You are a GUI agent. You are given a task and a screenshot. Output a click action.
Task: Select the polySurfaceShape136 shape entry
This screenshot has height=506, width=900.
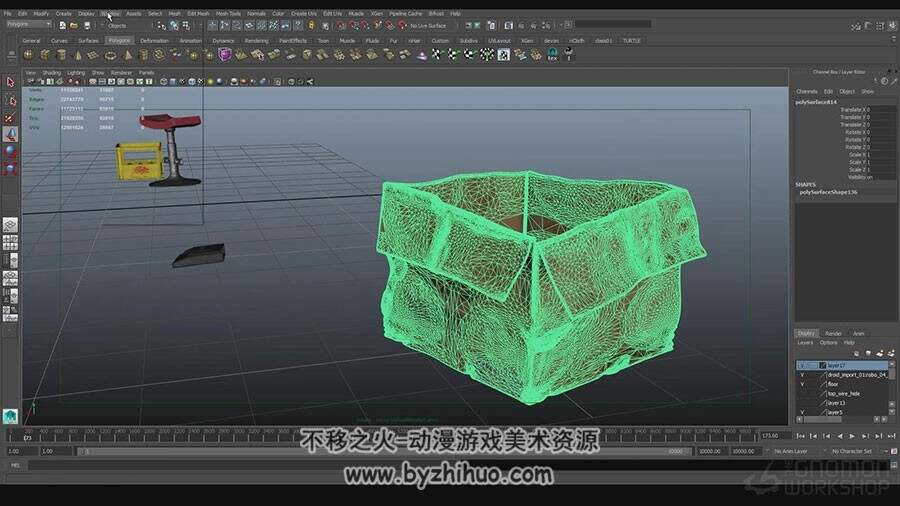828,192
